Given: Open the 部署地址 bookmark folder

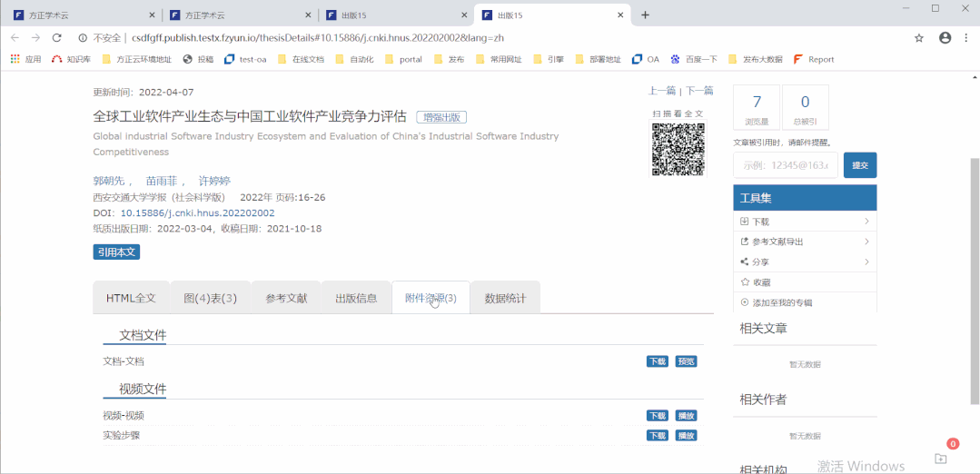Looking at the screenshot, I should coord(599,59).
